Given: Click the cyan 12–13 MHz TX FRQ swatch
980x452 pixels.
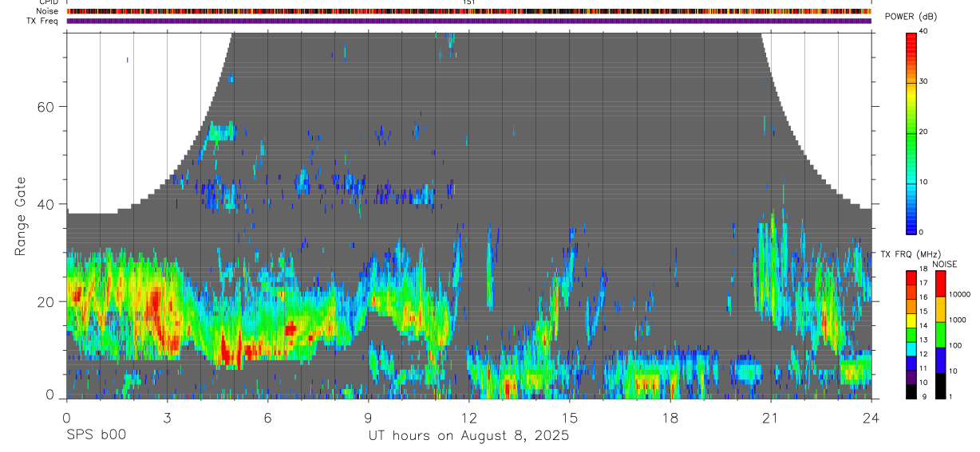Looking at the screenshot, I should pos(911,348).
